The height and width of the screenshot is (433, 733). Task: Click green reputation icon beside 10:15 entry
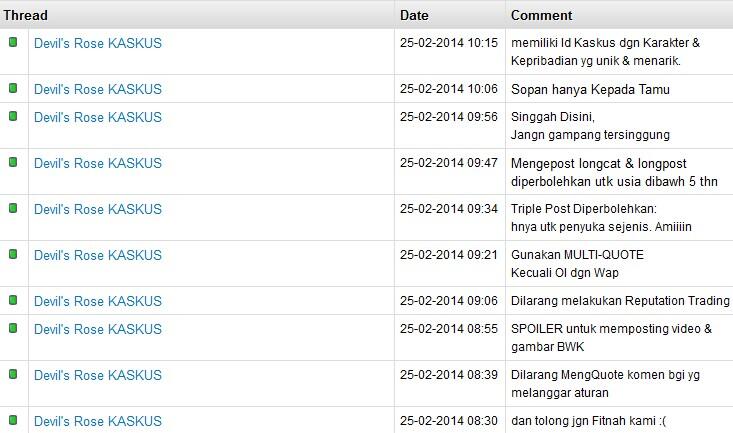pyautogui.click(x=13, y=42)
